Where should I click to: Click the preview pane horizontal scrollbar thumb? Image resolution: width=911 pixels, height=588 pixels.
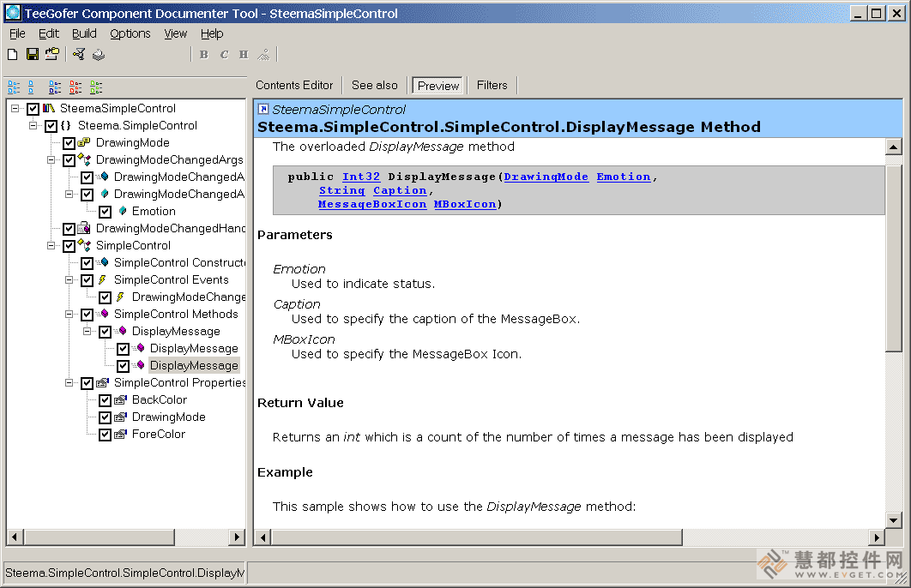click(x=477, y=537)
